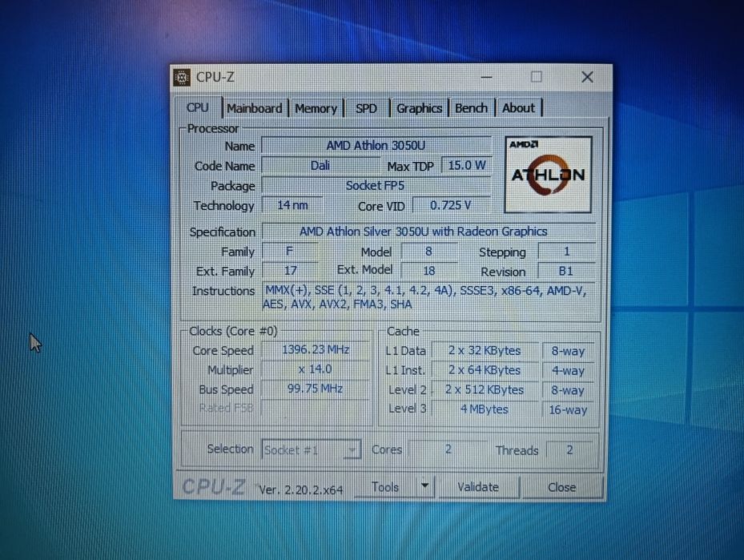The image size is (744, 560).
Task: Click the AMD Athlon processor logo
Action: [548, 174]
